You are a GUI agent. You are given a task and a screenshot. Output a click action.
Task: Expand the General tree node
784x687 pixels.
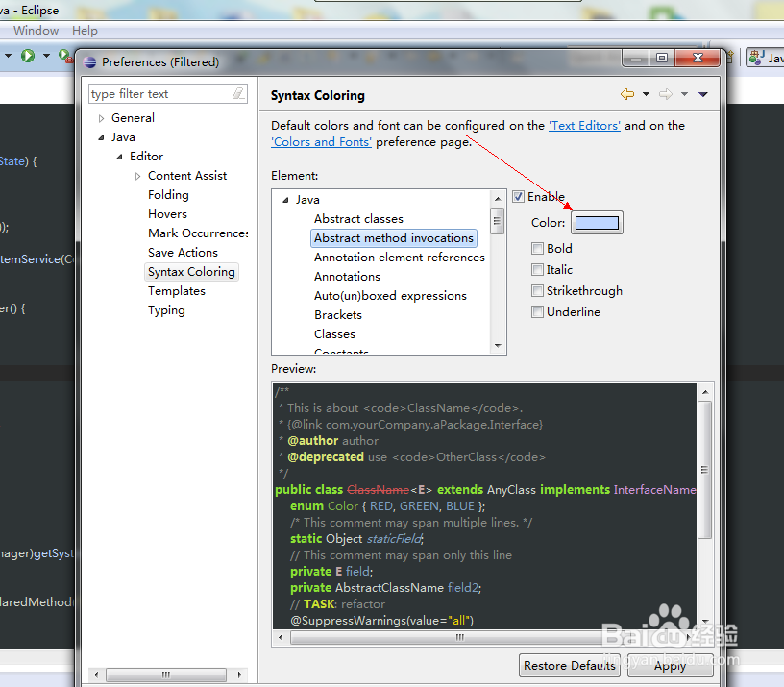click(101, 118)
